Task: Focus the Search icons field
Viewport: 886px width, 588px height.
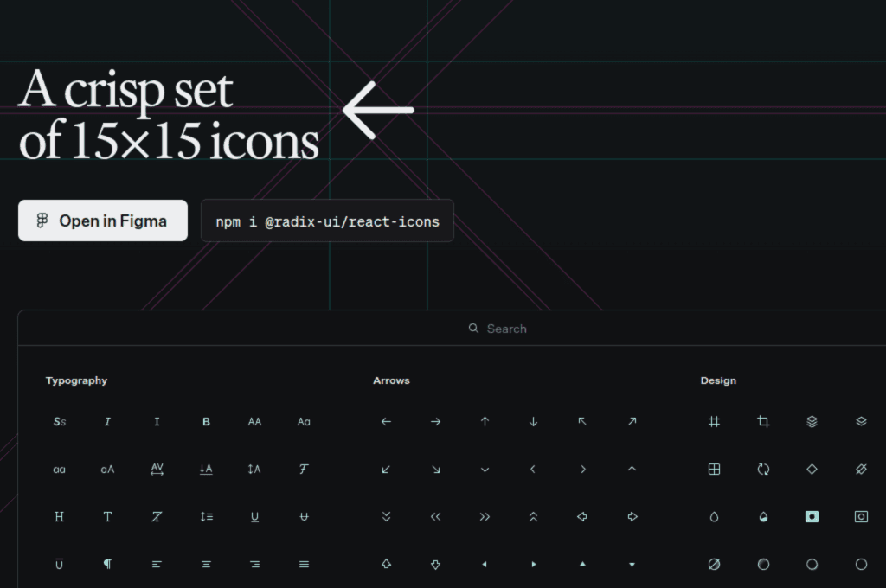Action: click(x=498, y=329)
